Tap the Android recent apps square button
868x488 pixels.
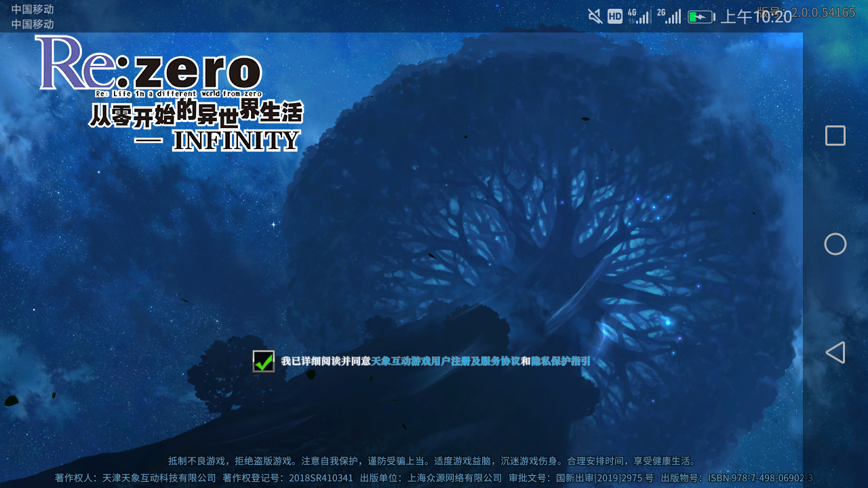(835, 136)
